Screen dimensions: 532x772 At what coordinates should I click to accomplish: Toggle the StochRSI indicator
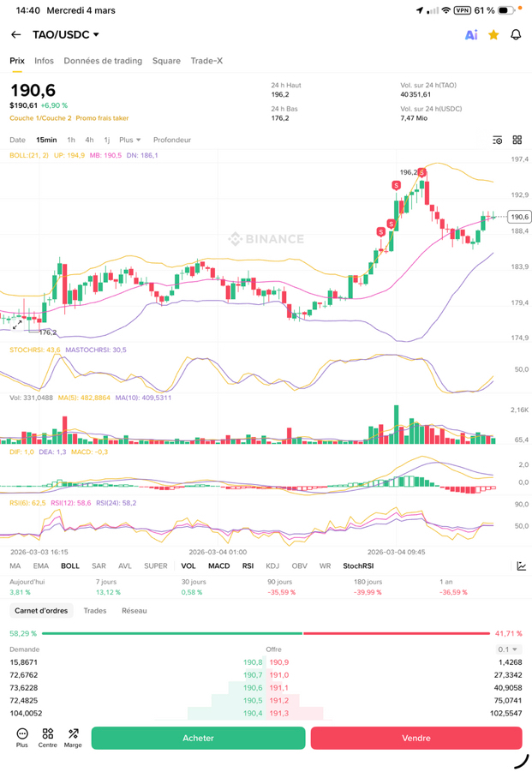[358, 566]
